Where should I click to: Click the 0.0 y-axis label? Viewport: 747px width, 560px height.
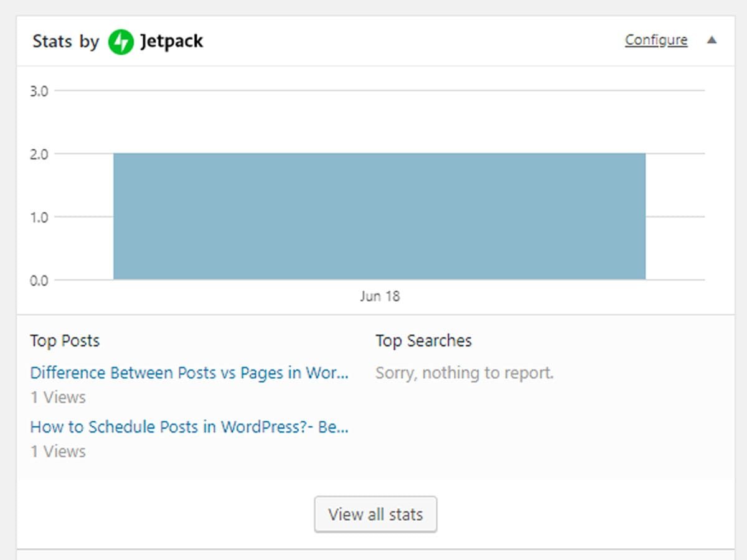tap(39, 281)
